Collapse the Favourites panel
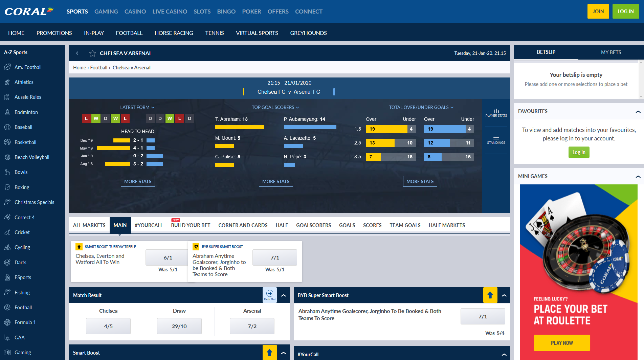This screenshot has width=644, height=360. [x=638, y=111]
